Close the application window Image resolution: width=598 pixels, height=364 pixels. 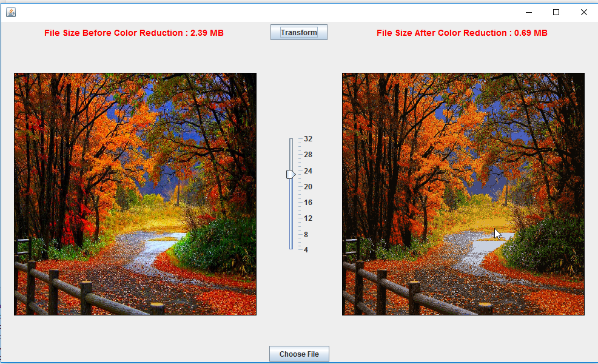(x=583, y=12)
